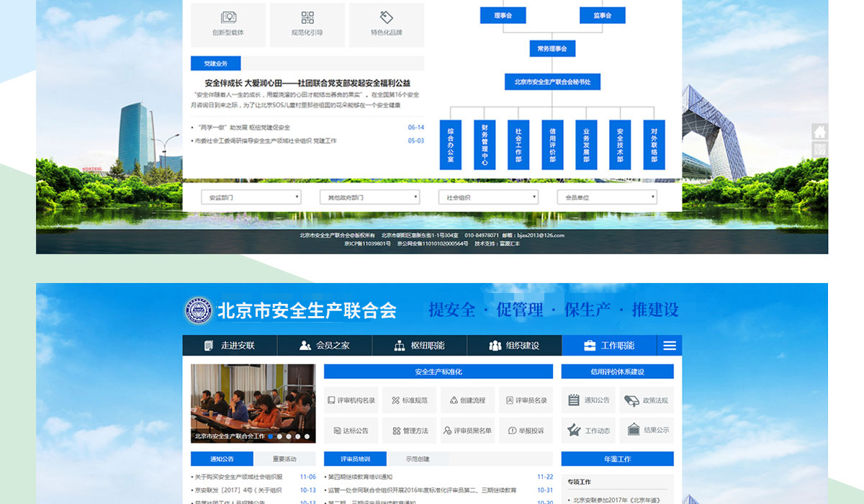
Task: Expand the 其他政府部门 dropdown
Action: tap(370, 197)
